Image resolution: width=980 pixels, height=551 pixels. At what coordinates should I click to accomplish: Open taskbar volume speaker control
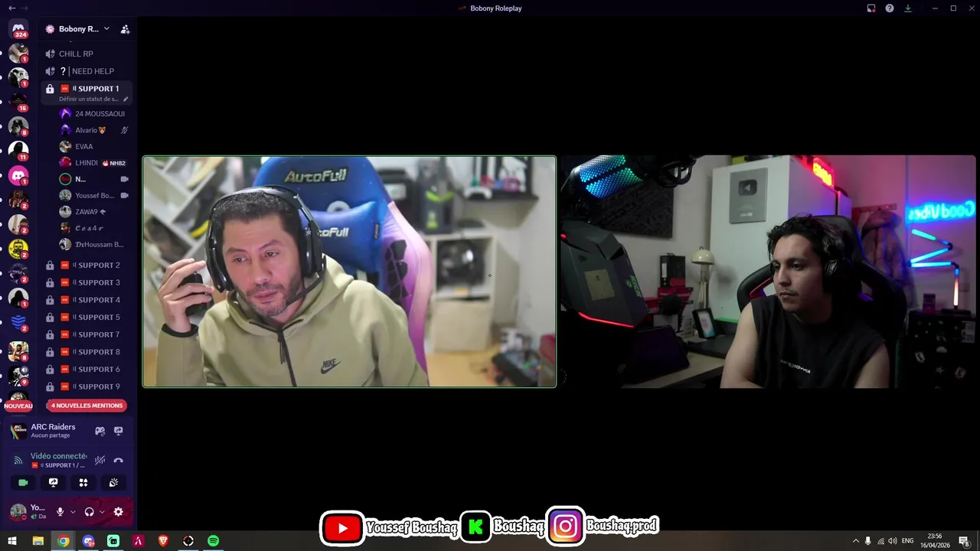892,541
